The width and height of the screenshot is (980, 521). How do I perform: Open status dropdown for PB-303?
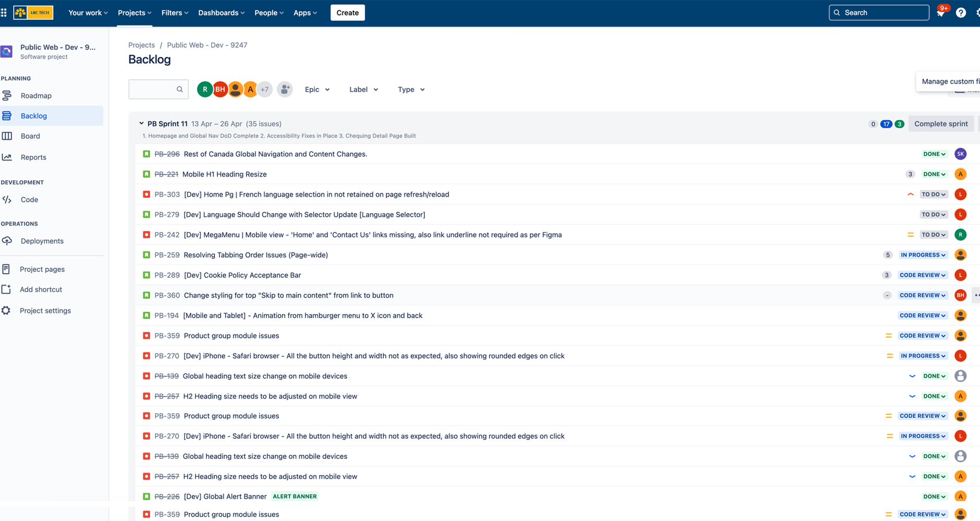[x=933, y=194]
